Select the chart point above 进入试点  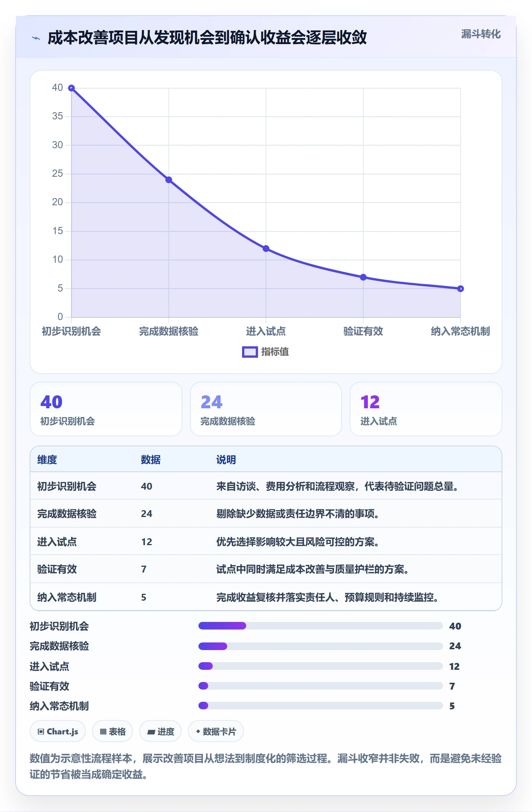tap(266, 249)
